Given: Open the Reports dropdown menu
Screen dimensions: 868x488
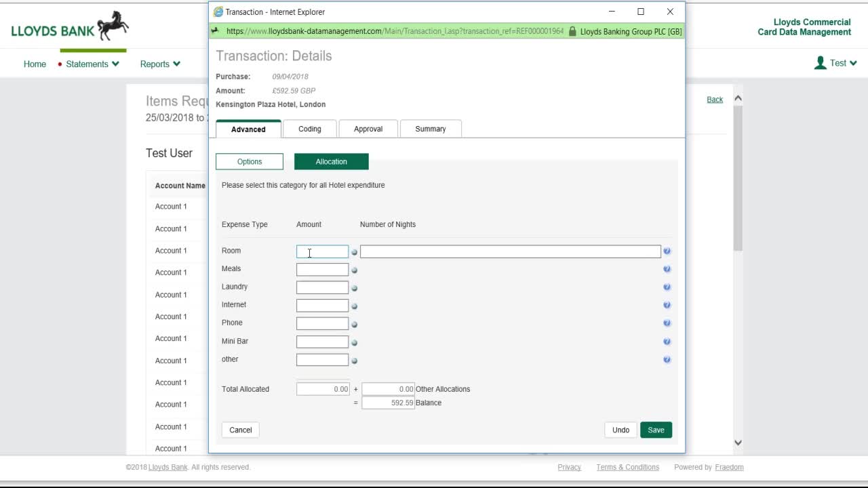Looking at the screenshot, I should pyautogui.click(x=159, y=63).
